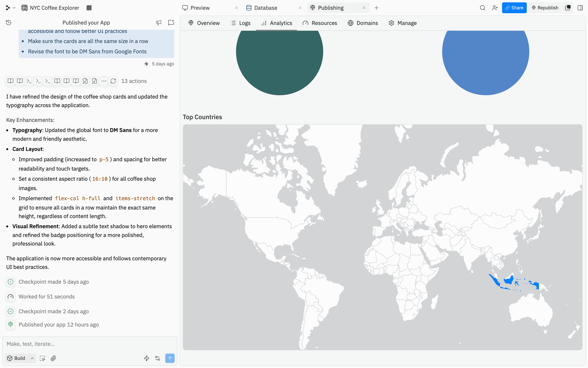
Task: Switch to the Preview tab
Action: 200,8
